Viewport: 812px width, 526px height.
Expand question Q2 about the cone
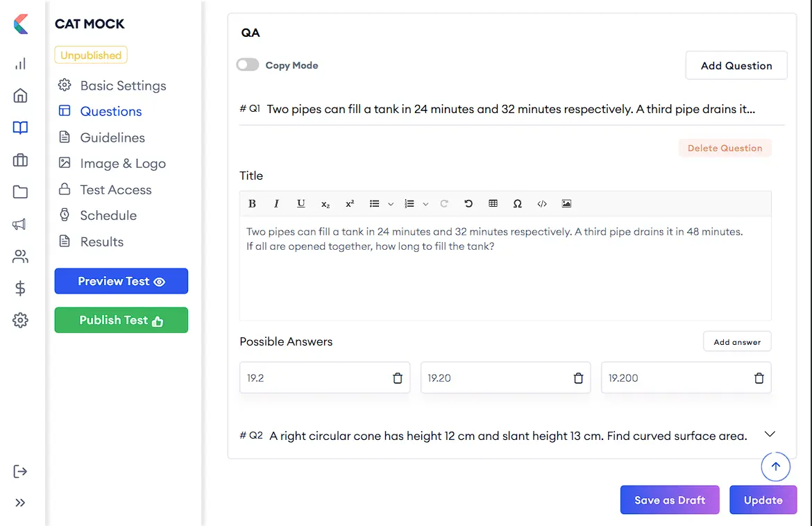click(x=769, y=434)
